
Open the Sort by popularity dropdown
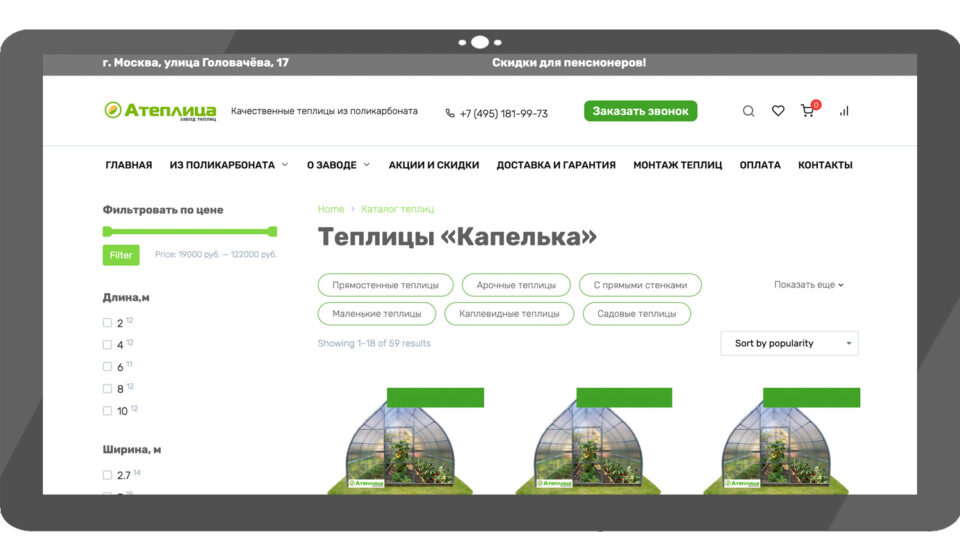(x=789, y=343)
